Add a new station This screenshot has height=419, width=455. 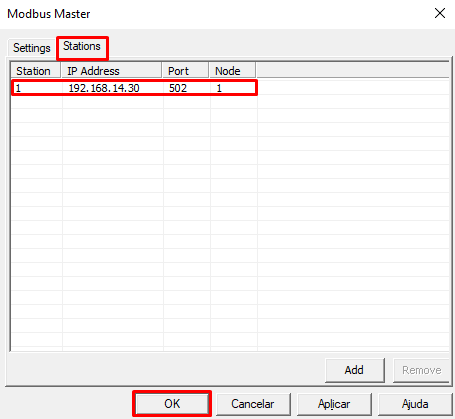tap(355, 370)
